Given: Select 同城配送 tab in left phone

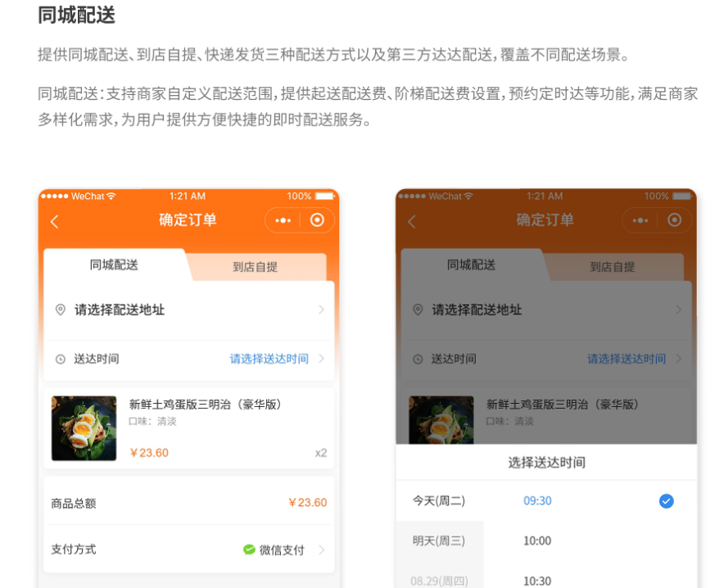Looking at the screenshot, I should 114,265.
